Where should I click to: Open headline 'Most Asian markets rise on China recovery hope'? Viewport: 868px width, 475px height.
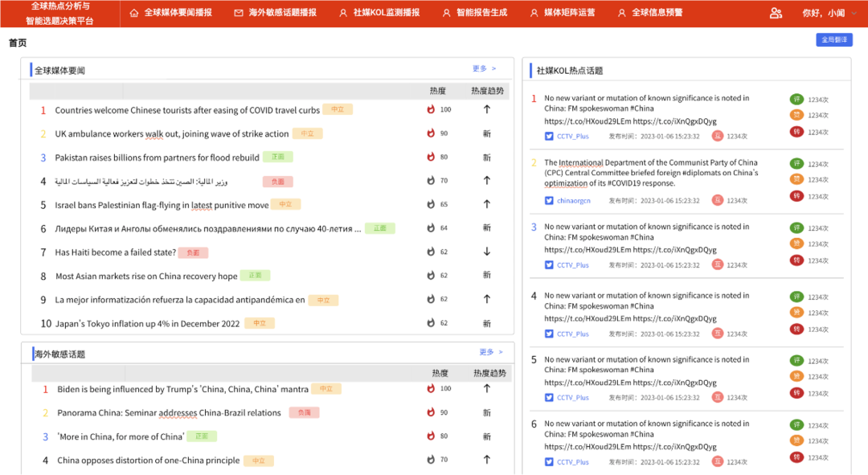coord(146,276)
